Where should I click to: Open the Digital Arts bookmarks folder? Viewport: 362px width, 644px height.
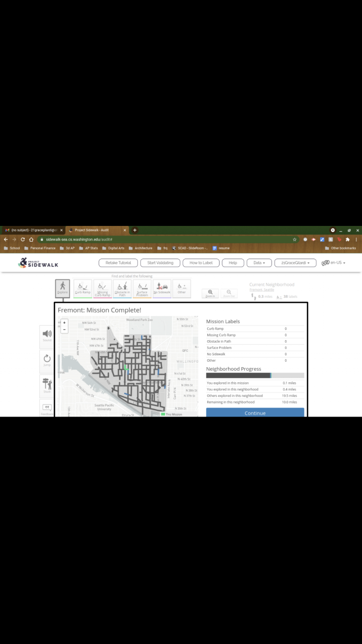coord(113,248)
